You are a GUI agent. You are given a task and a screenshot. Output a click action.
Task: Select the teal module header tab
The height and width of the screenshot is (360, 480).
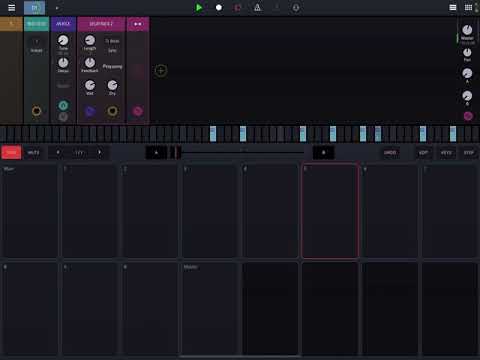[x=37, y=24]
